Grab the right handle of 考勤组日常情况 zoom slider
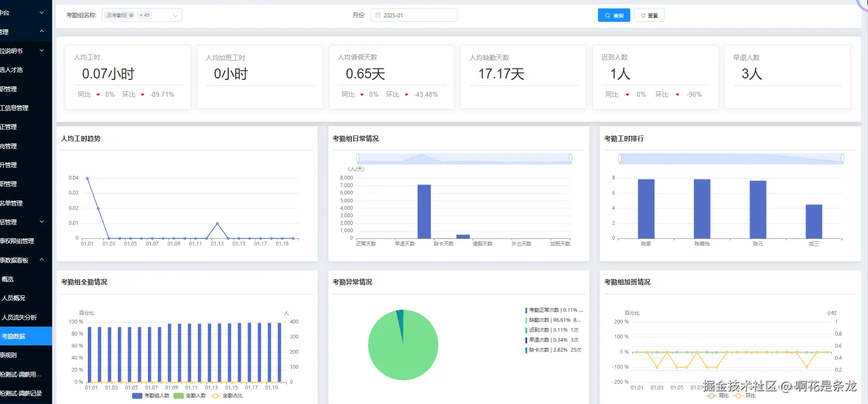The height and width of the screenshot is (404, 868). pos(571,158)
